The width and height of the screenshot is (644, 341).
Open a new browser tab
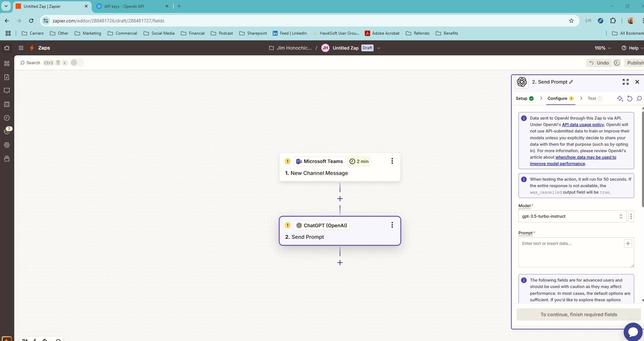coord(179,6)
